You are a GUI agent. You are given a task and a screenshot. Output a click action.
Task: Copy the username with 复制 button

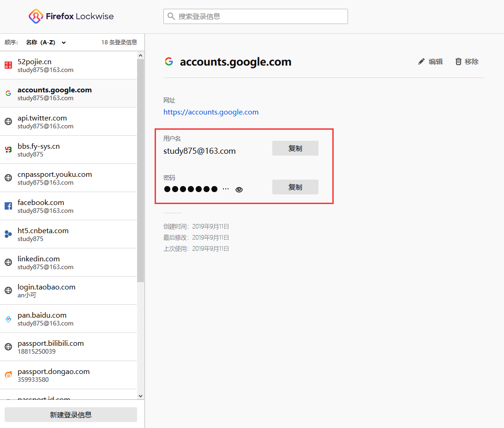pos(295,148)
